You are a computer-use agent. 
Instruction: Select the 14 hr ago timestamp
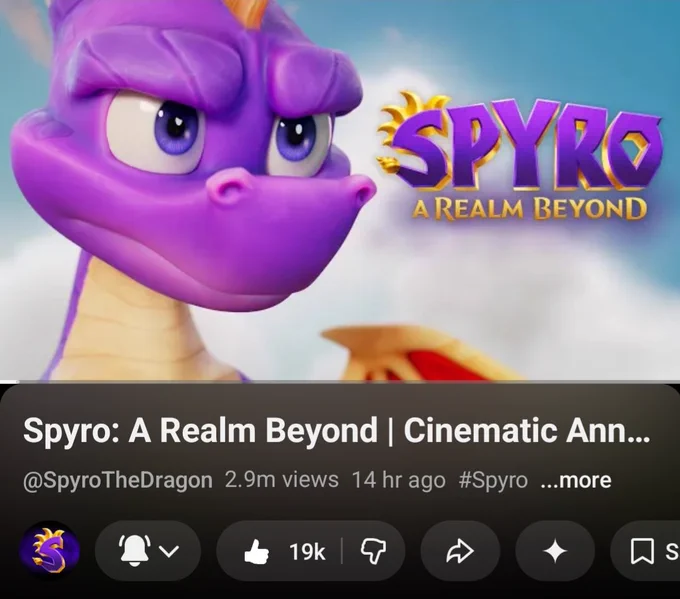[x=399, y=480]
